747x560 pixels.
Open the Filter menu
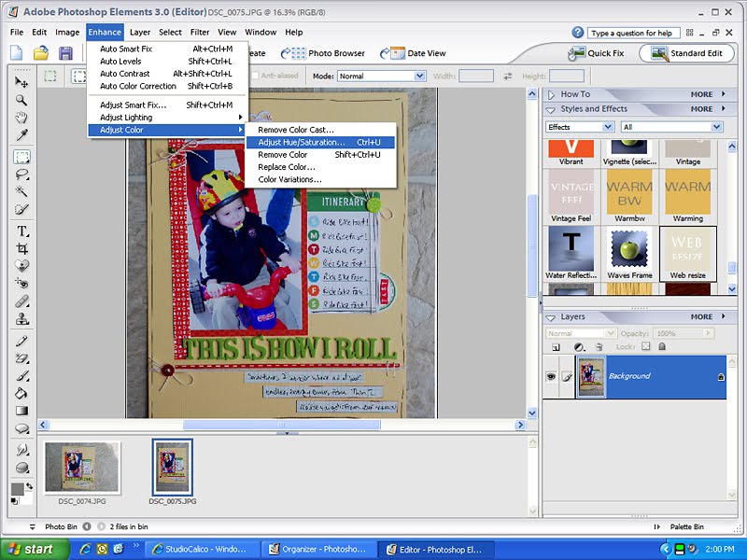(x=200, y=32)
